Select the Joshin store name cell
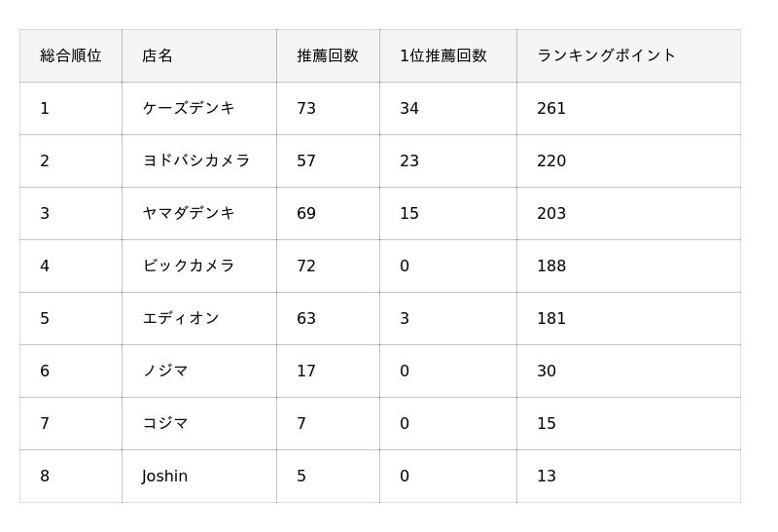The width and height of the screenshot is (778, 532). point(199,477)
